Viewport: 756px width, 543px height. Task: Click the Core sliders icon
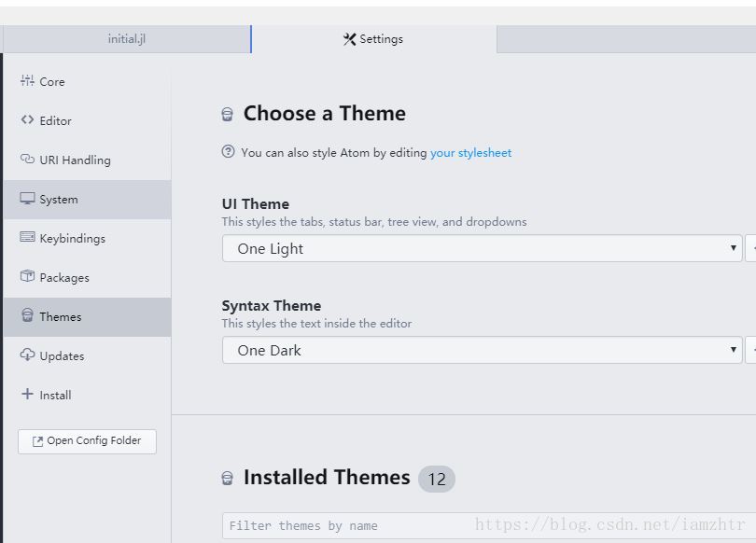coord(27,80)
